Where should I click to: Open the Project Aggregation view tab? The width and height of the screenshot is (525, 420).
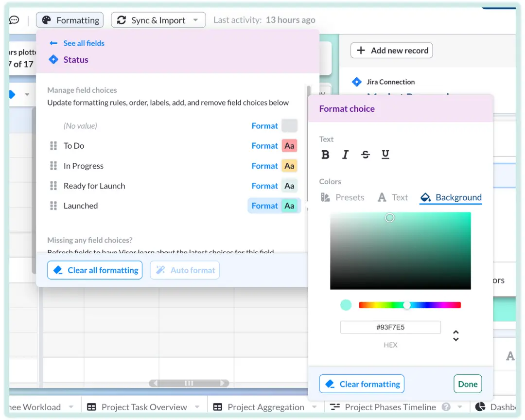pos(266,407)
